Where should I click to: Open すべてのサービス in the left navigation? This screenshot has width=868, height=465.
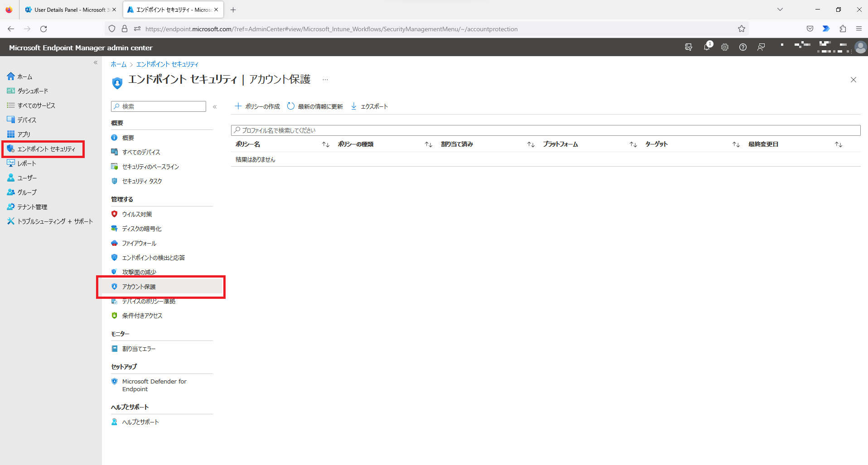(31, 105)
